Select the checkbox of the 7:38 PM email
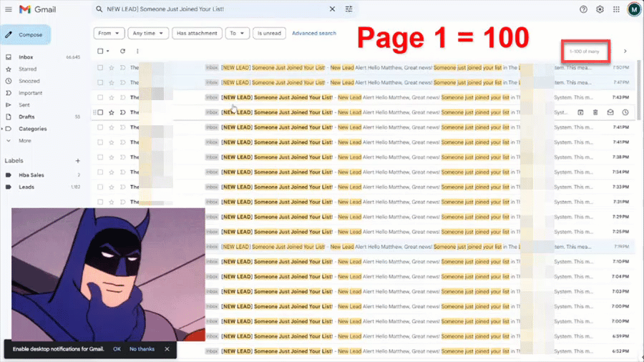Image resolution: width=644 pixels, height=362 pixels. point(100,157)
